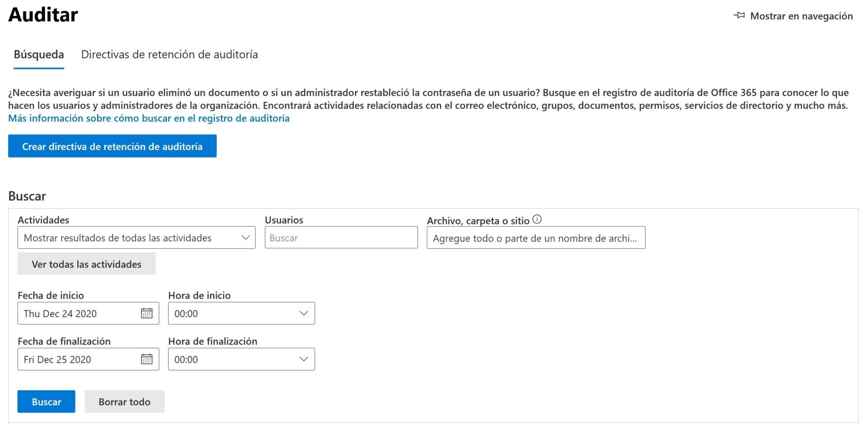Screen dimensions: 868x438
Task: Switch to the Búsqueda tab
Action: 38,54
